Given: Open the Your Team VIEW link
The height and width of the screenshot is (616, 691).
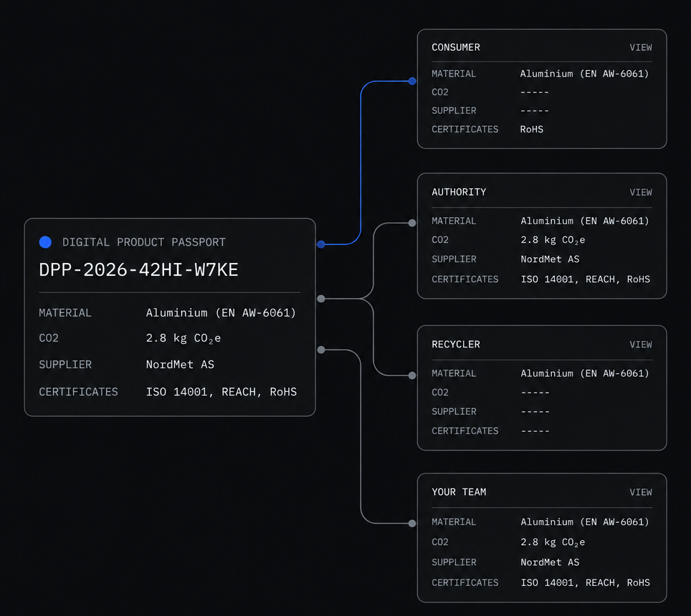Looking at the screenshot, I should (641, 492).
